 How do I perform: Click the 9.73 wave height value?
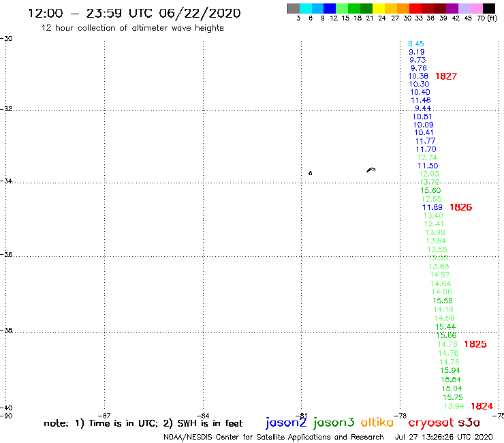click(418, 60)
